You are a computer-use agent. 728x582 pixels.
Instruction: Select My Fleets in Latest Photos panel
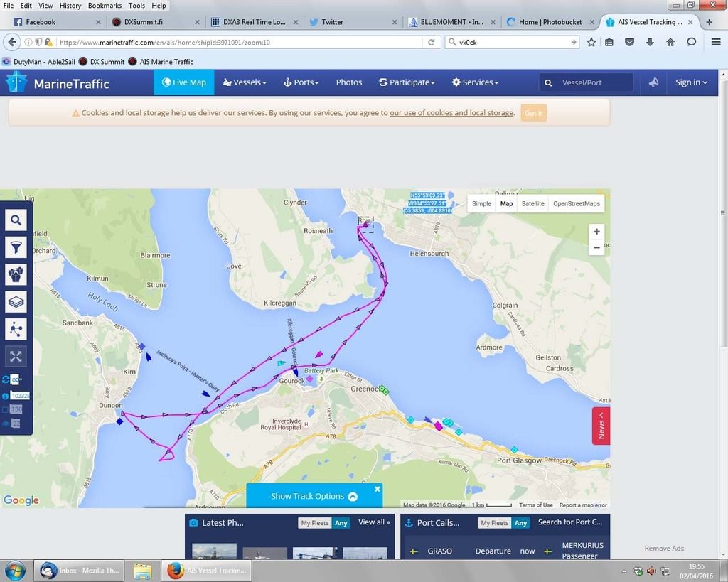[315, 523]
